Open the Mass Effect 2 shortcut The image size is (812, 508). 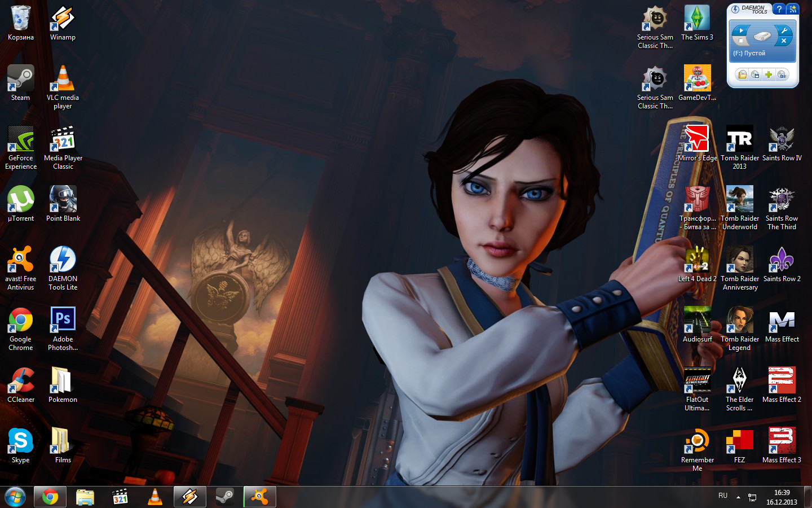click(782, 386)
